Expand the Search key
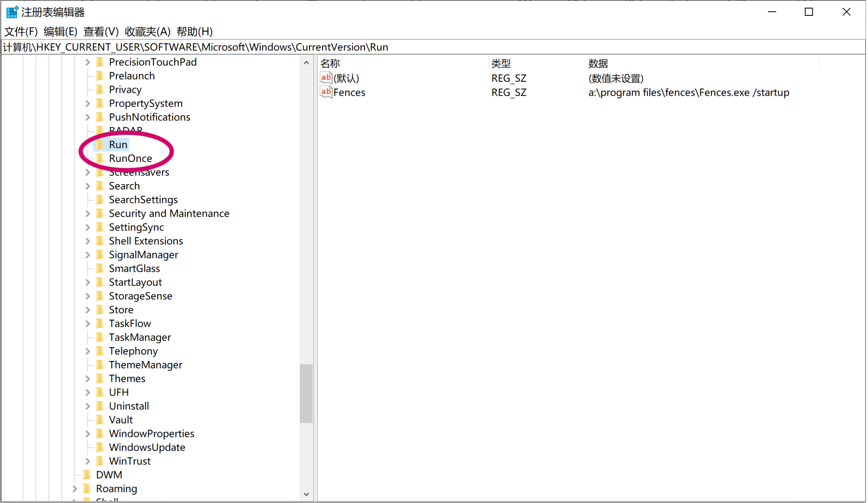868x503 pixels. click(88, 185)
